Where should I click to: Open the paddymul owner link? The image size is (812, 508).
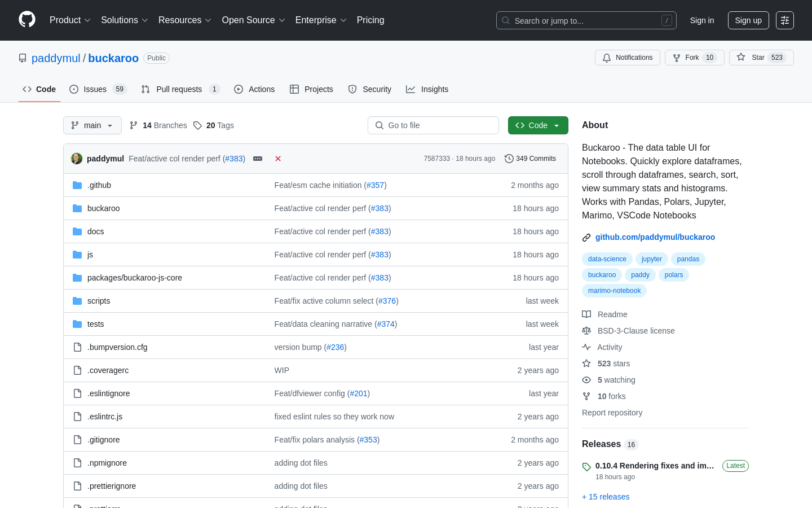tap(56, 58)
